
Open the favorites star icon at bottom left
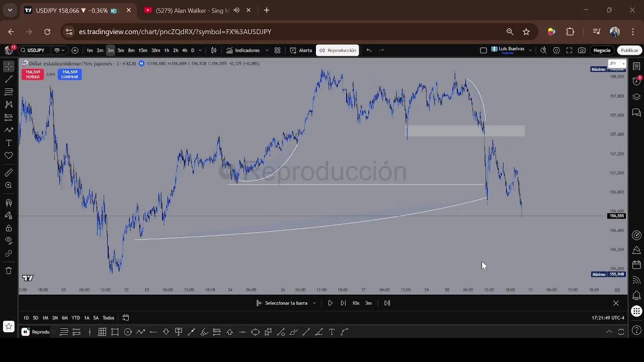pos(9,326)
